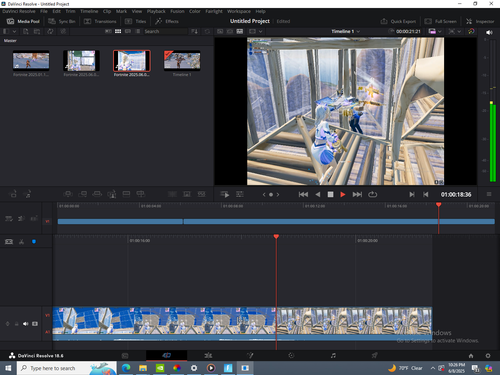Lock the V1 track with the padlock
Screen dimensions: 500x375
16,324
